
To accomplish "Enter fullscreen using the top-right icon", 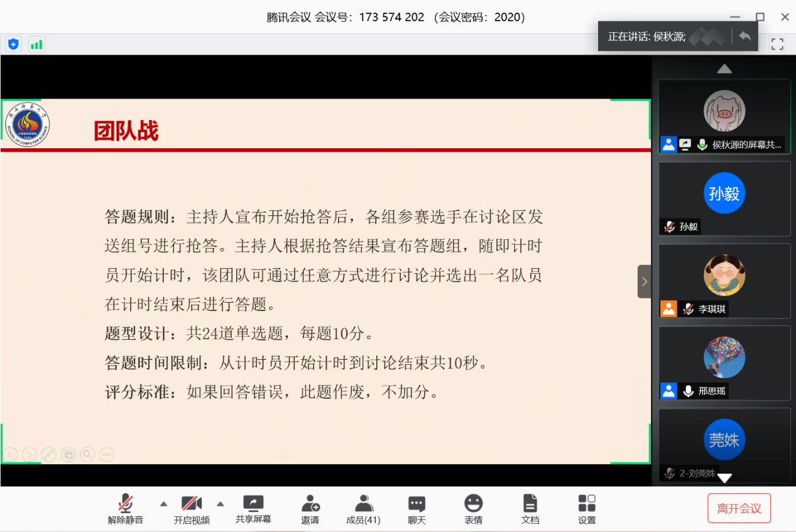I will (777, 44).
